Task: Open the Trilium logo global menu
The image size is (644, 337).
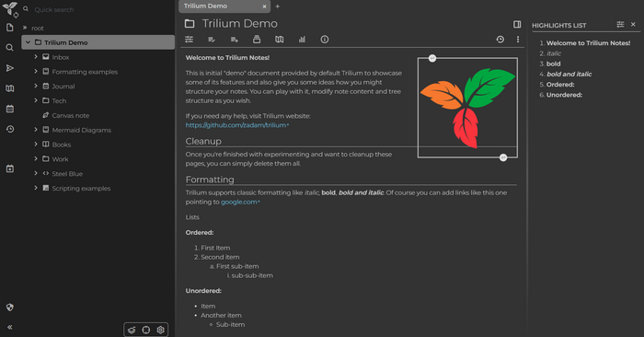Action: tap(10, 8)
